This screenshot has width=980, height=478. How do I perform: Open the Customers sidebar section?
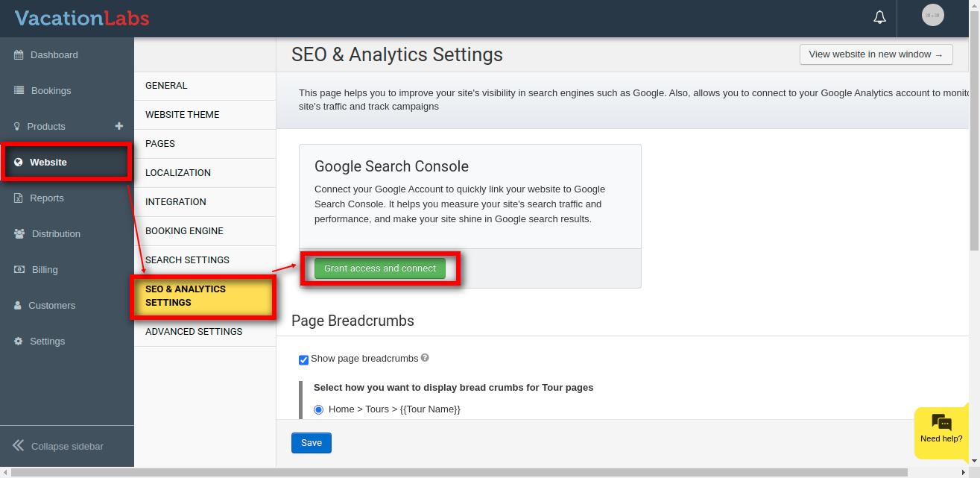[51, 305]
